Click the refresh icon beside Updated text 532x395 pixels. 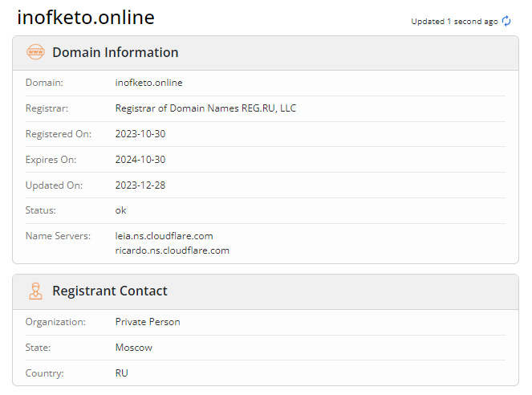click(506, 22)
